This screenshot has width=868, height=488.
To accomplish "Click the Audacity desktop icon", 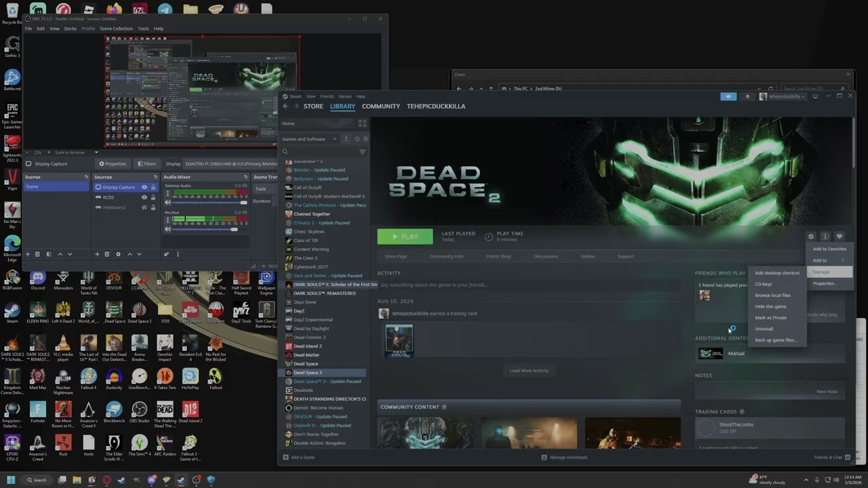I will pyautogui.click(x=114, y=379).
